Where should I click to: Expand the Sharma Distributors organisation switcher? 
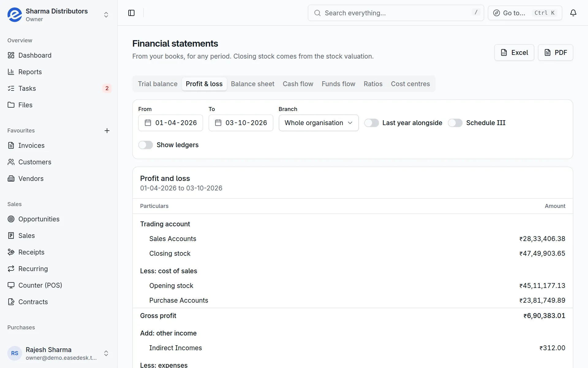(106, 15)
